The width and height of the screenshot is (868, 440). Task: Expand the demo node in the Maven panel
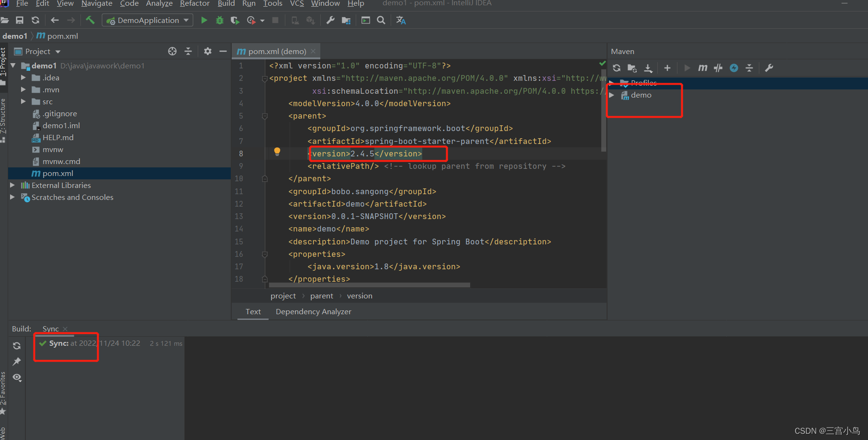point(612,95)
